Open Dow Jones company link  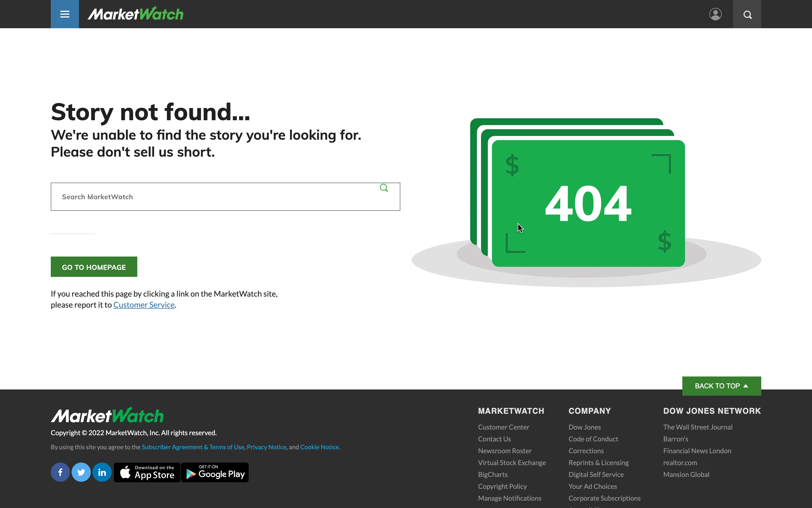(584, 427)
